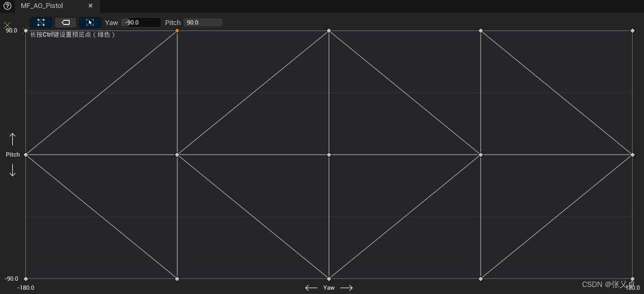644x294 pixels.
Task: Select sample point at Yaw -90, Pitch 0
Action: point(177,155)
